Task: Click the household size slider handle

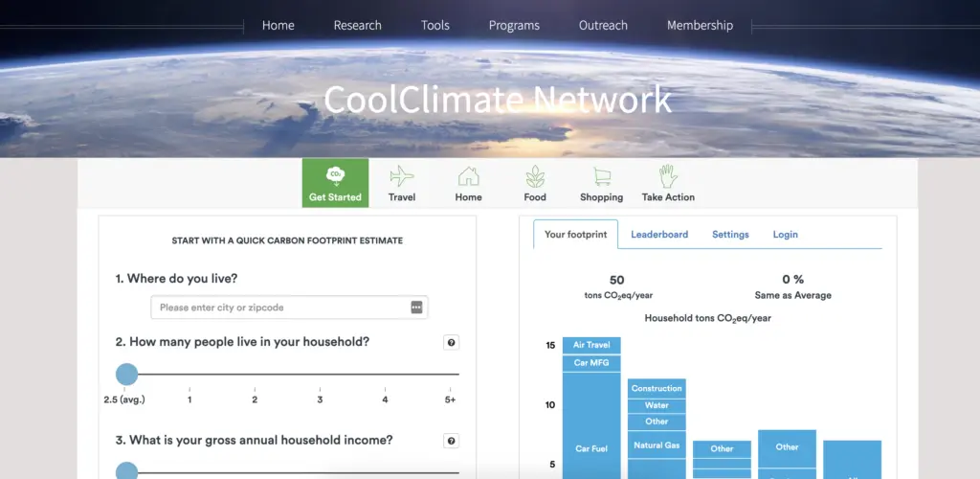Action: [x=127, y=375]
